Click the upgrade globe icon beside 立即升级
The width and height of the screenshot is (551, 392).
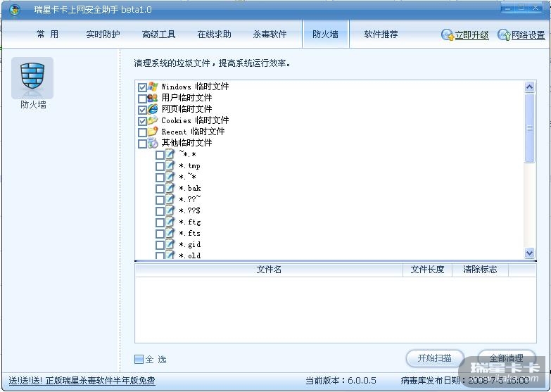click(x=448, y=34)
